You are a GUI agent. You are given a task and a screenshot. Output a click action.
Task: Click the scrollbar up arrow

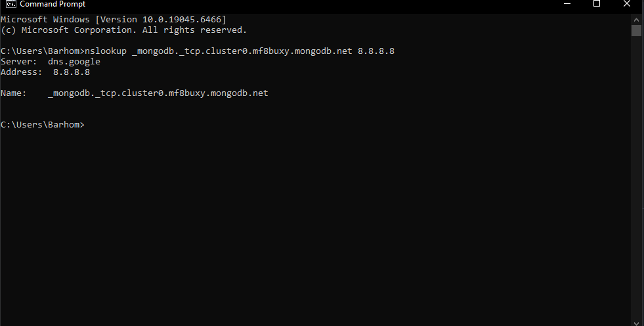coord(636,19)
